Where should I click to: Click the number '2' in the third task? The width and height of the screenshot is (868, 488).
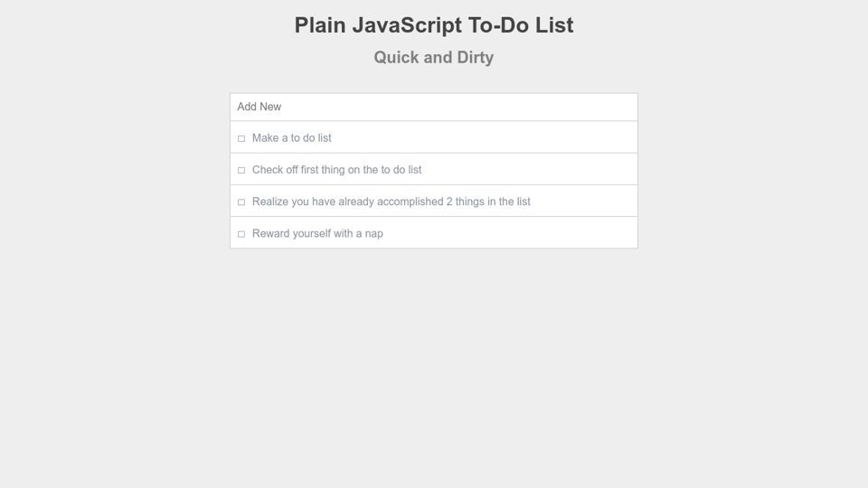(449, 202)
